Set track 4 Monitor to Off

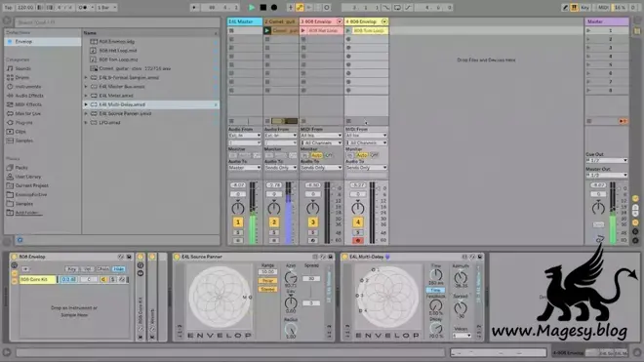[x=374, y=155]
